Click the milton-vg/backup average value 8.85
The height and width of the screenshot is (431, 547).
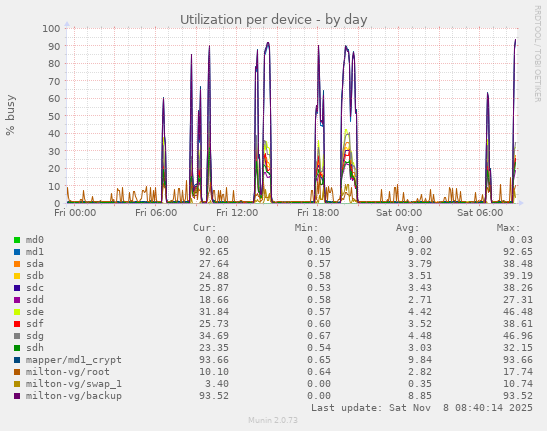[420, 396]
